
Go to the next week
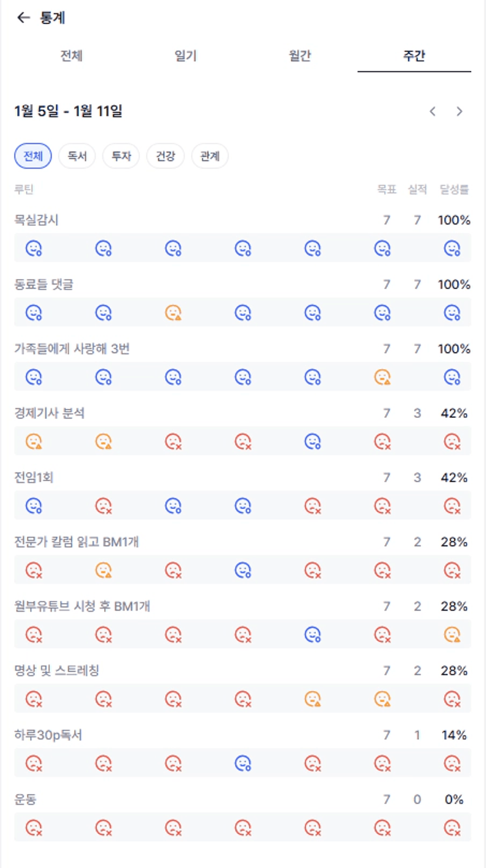pyautogui.click(x=460, y=112)
